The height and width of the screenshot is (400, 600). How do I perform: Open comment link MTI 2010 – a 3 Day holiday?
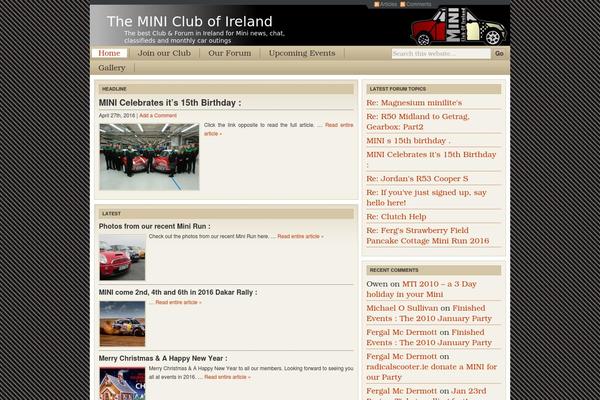421,289
